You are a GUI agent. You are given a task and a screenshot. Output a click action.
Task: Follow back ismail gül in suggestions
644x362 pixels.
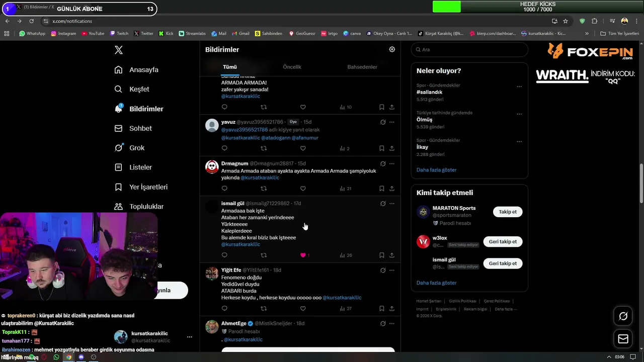point(503,263)
